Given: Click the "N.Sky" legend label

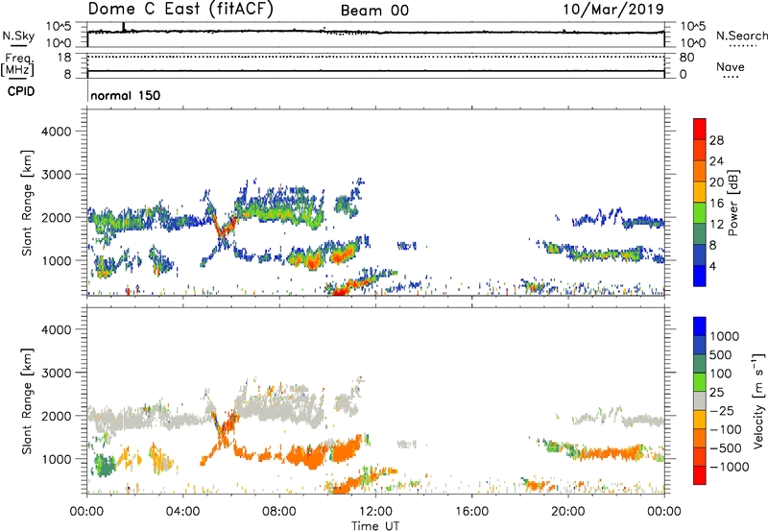Looking at the screenshot, I should pyautogui.click(x=18, y=36).
